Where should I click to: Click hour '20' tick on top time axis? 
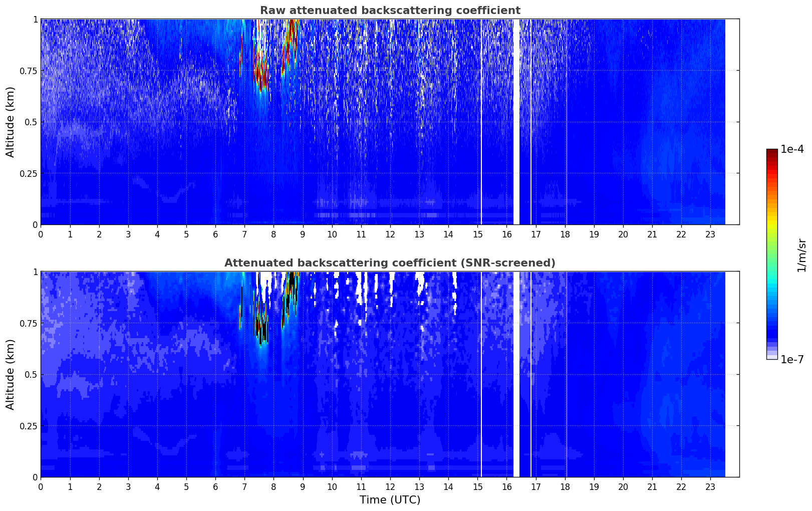(x=623, y=234)
